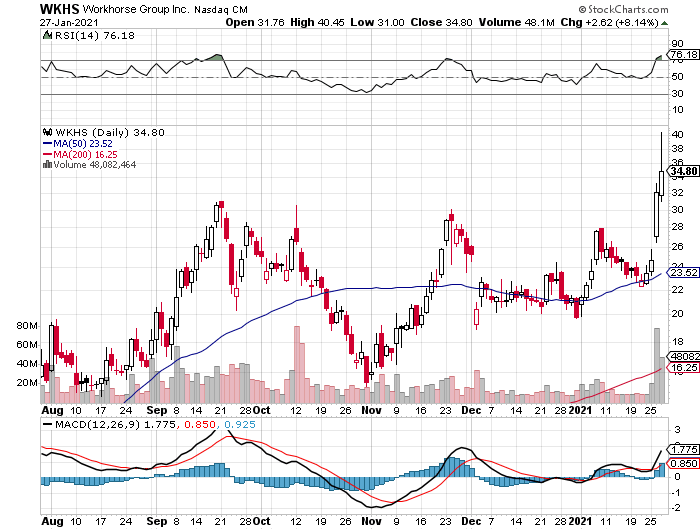
Task: Click the red 0.850 signal value in MACD label
Action: click(x=200, y=424)
